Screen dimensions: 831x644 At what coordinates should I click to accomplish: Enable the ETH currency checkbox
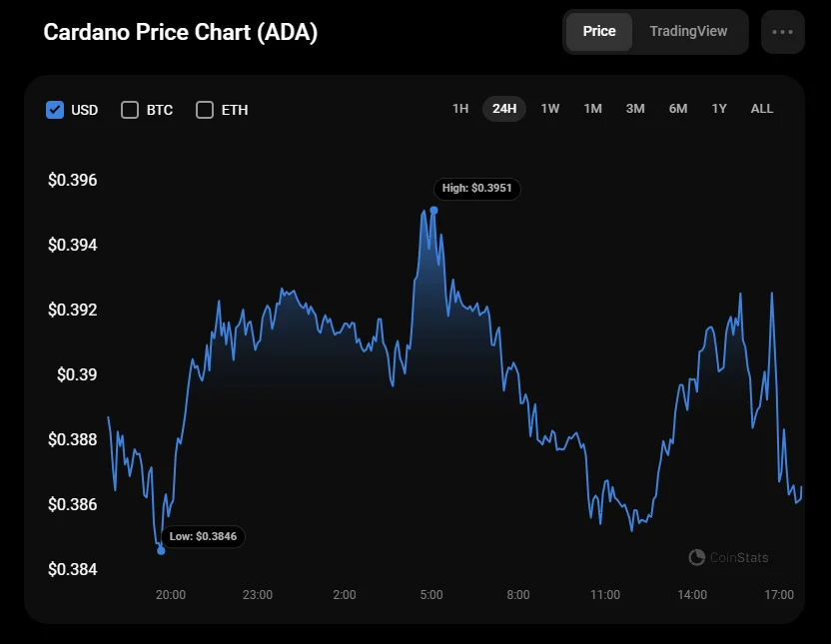click(x=205, y=110)
